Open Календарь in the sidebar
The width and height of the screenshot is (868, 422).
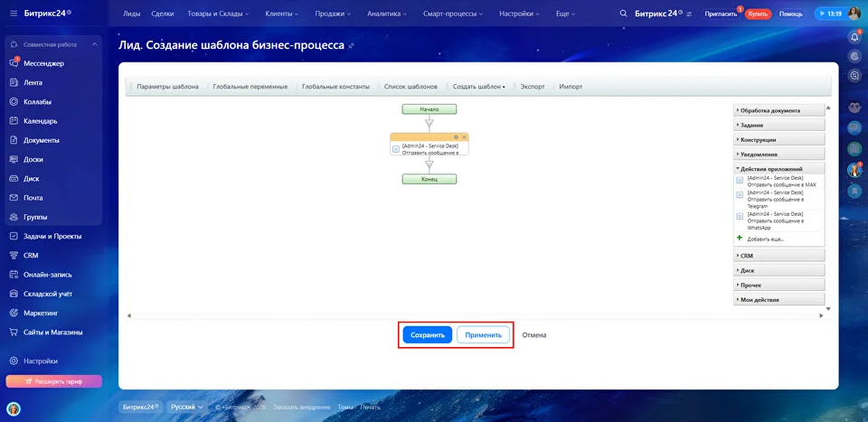point(41,121)
